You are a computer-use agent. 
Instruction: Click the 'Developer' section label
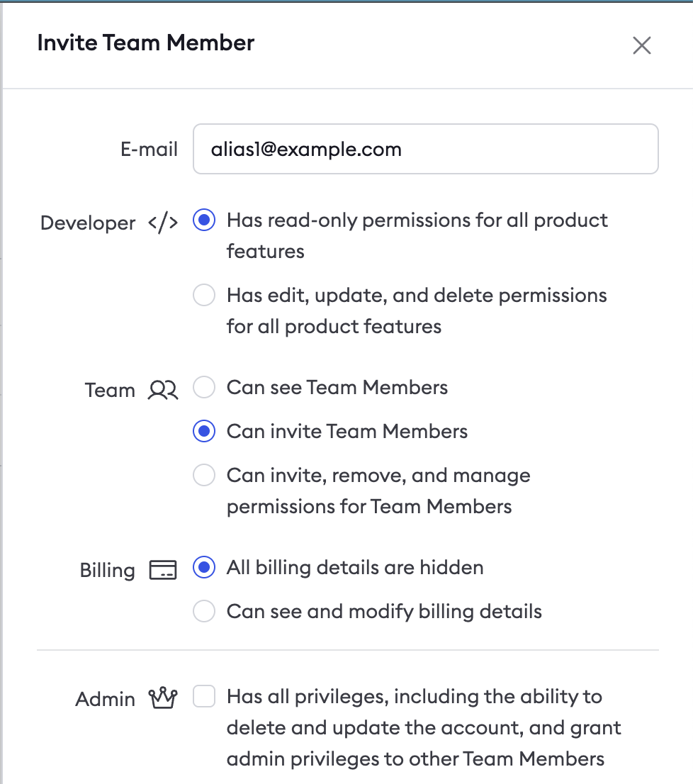tap(88, 223)
